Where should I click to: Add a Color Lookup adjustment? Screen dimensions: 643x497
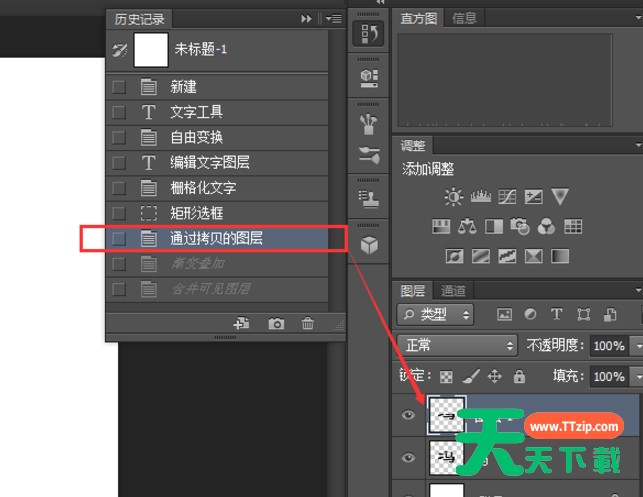(x=573, y=226)
